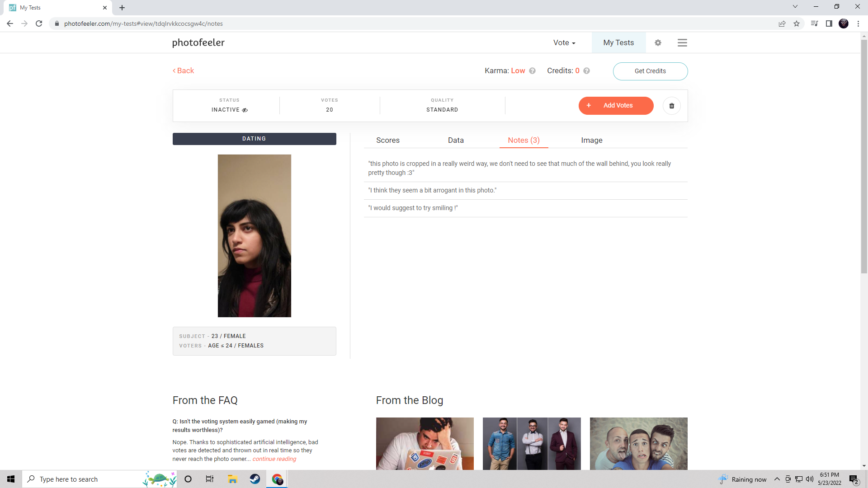Click the photofeeler logo
The image size is (868, 488).
tap(198, 42)
